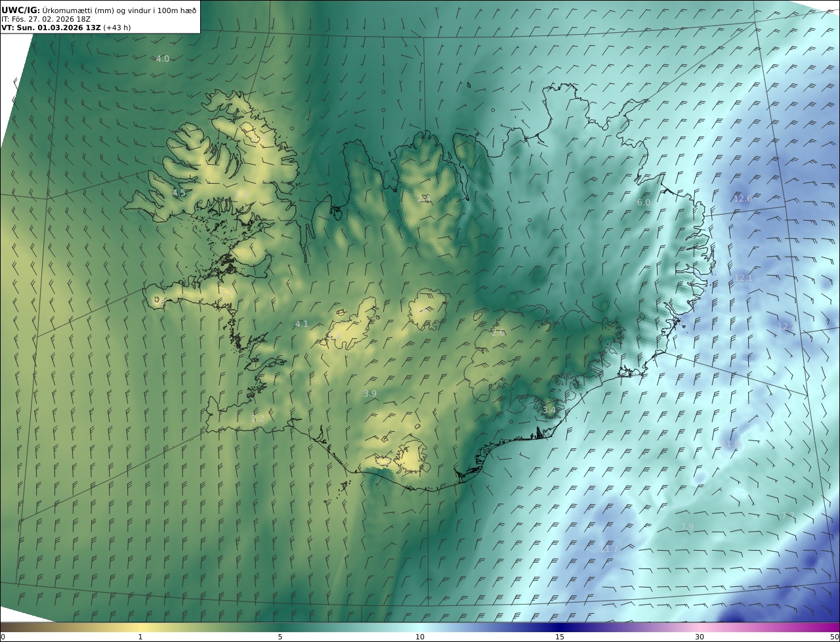Image resolution: width=840 pixels, height=642 pixels.
Task: Click the colorbar tick label 1
Action: point(140,637)
